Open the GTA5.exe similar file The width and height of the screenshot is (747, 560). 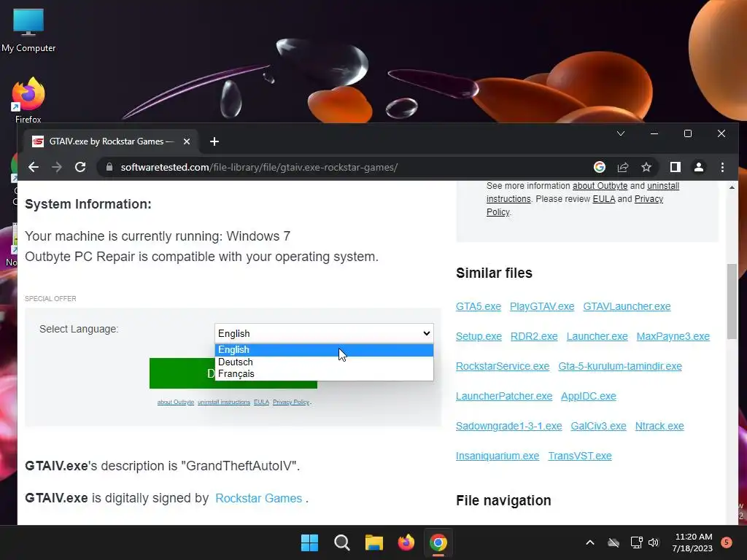click(x=479, y=306)
